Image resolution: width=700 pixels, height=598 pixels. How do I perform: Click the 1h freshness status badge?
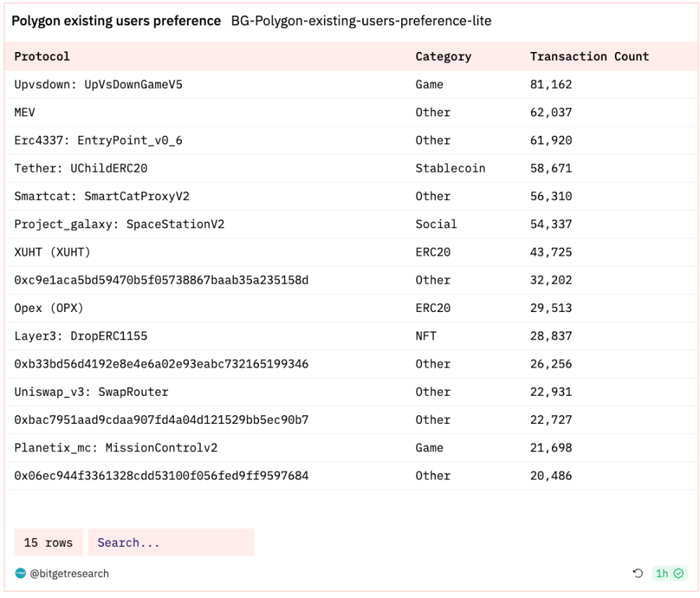(669, 573)
